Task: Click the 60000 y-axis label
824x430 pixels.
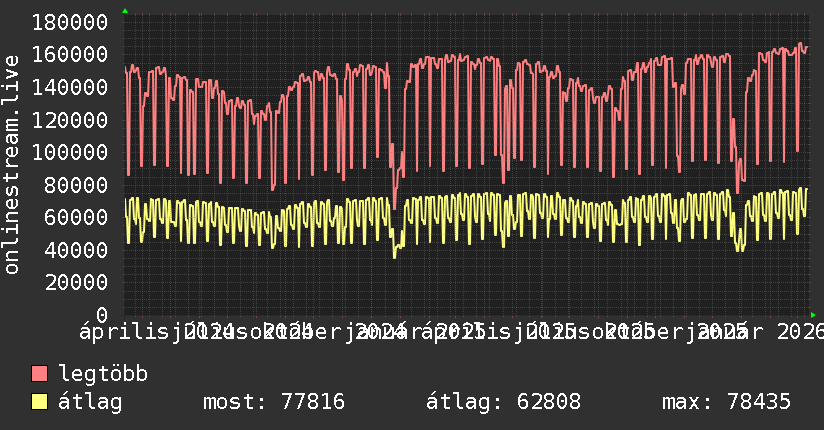Action: (76, 217)
